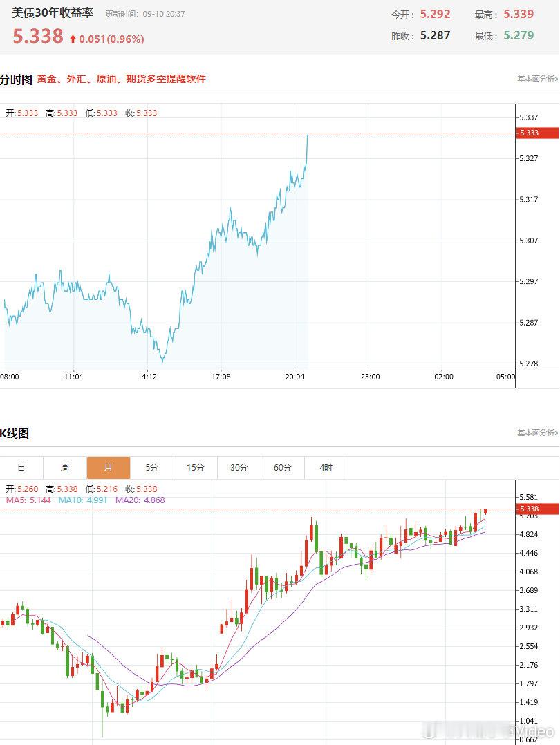
Task: Click the 昨收 value 5.287
Action: (x=435, y=36)
